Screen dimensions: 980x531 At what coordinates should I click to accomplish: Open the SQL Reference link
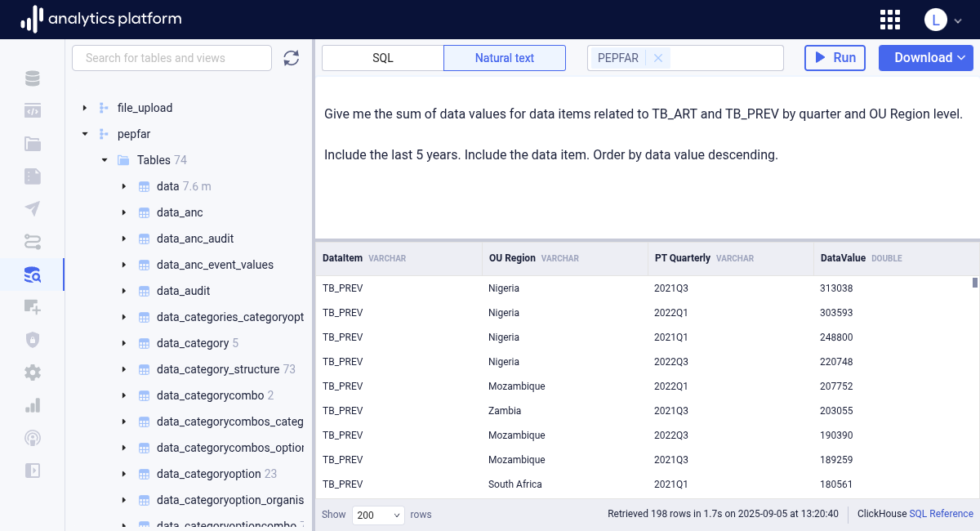pyautogui.click(x=941, y=514)
